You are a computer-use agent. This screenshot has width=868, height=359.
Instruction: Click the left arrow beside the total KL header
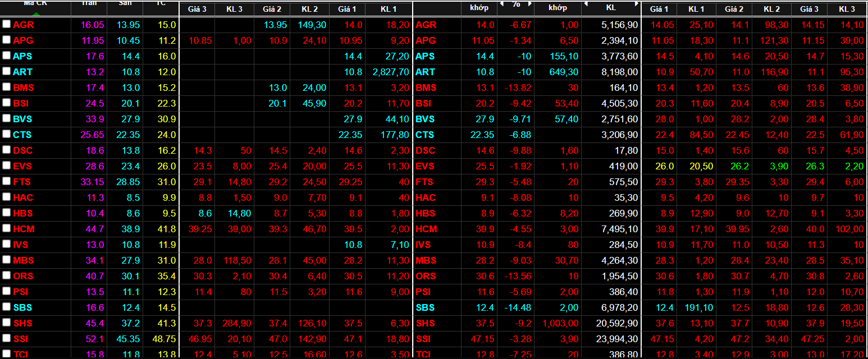586,4
